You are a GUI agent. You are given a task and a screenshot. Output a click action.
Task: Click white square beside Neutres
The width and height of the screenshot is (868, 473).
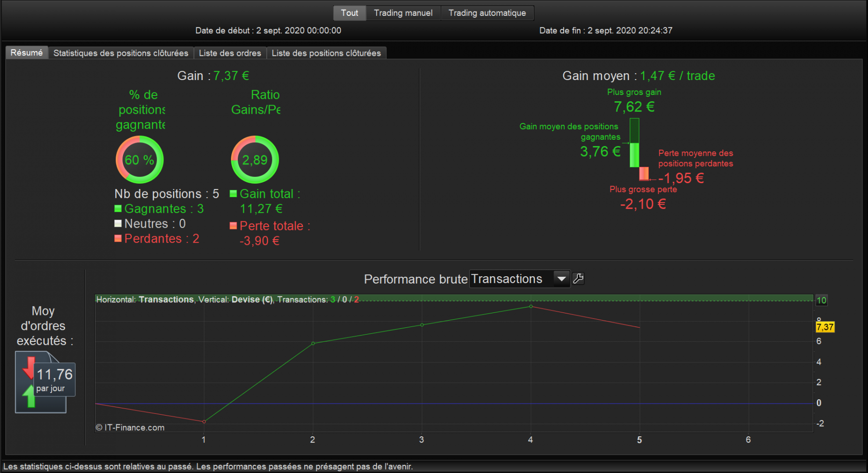click(x=118, y=223)
